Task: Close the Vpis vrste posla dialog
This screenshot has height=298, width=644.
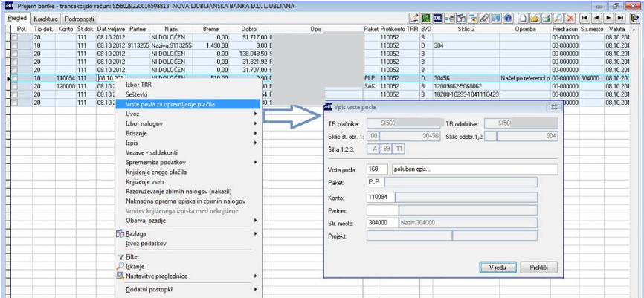Action: click(553, 107)
